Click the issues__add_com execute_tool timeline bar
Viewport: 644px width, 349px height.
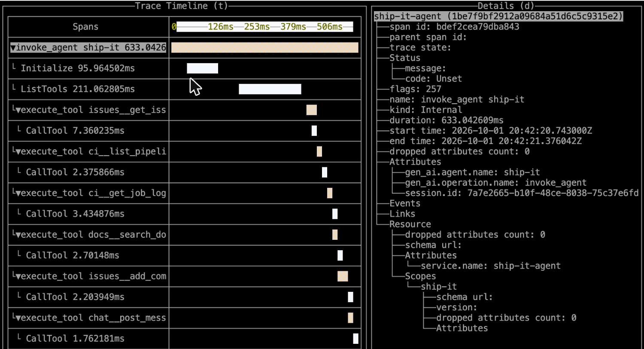(x=343, y=276)
